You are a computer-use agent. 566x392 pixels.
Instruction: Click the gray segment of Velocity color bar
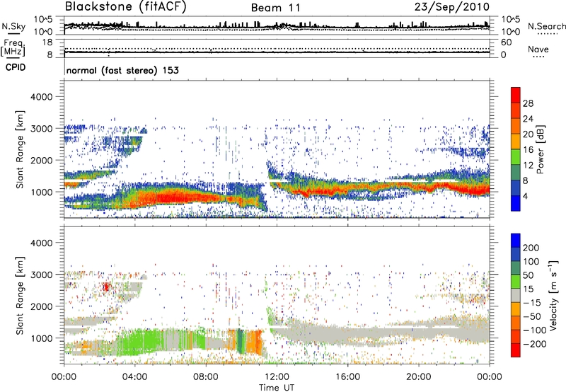pyautogui.click(x=516, y=296)
